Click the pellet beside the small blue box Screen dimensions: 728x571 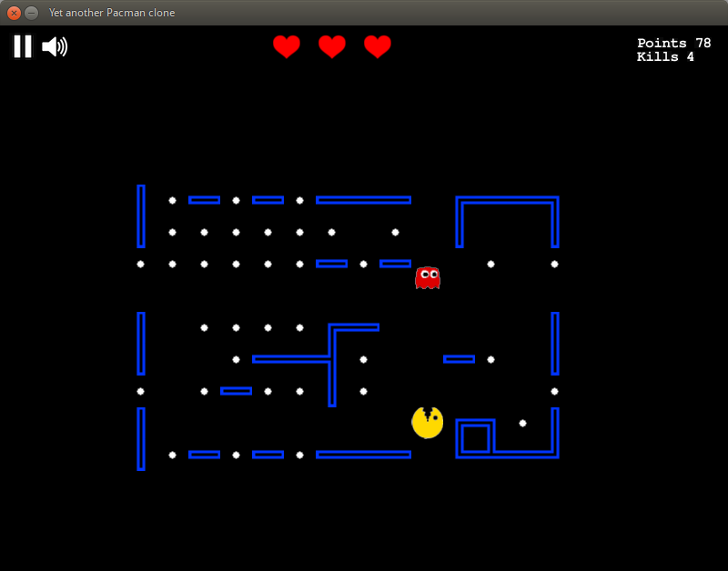(x=522, y=423)
